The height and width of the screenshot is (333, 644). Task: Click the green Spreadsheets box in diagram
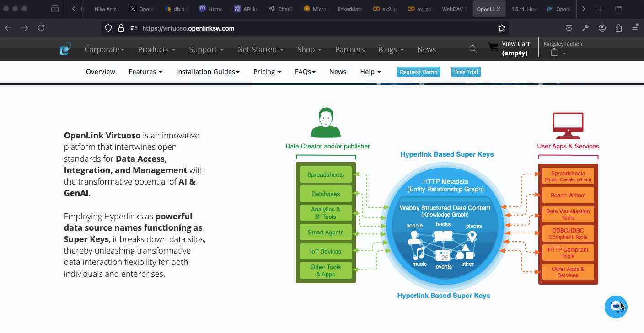[x=326, y=175]
